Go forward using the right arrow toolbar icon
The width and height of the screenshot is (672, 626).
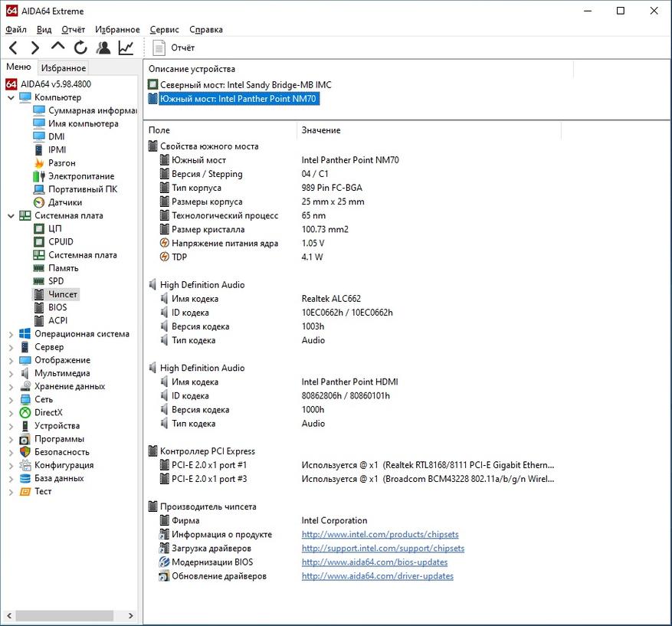(x=35, y=48)
